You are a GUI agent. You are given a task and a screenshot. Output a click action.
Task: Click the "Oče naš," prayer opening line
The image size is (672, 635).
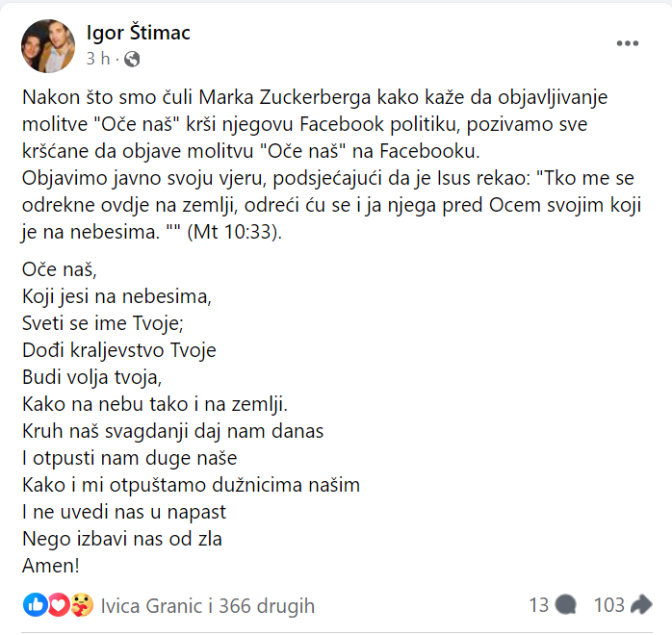tap(60, 269)
